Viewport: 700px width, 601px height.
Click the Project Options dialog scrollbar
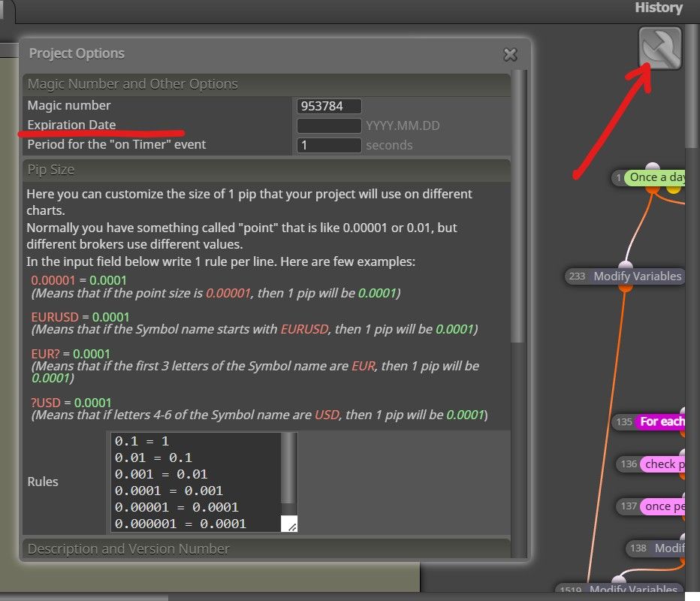click(517, 205)
